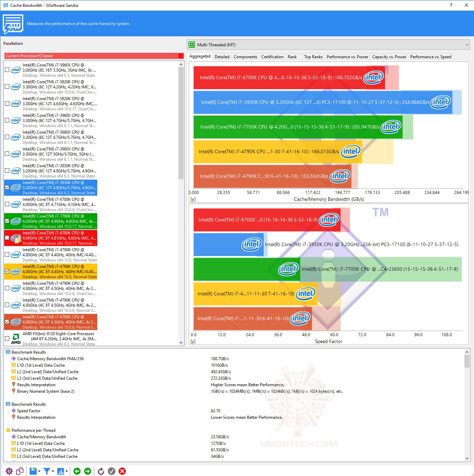Check the AMD FX-8120 Eight-Core checkbox
The height and width of the screenshot is (476, 474).
coord(7,339)
